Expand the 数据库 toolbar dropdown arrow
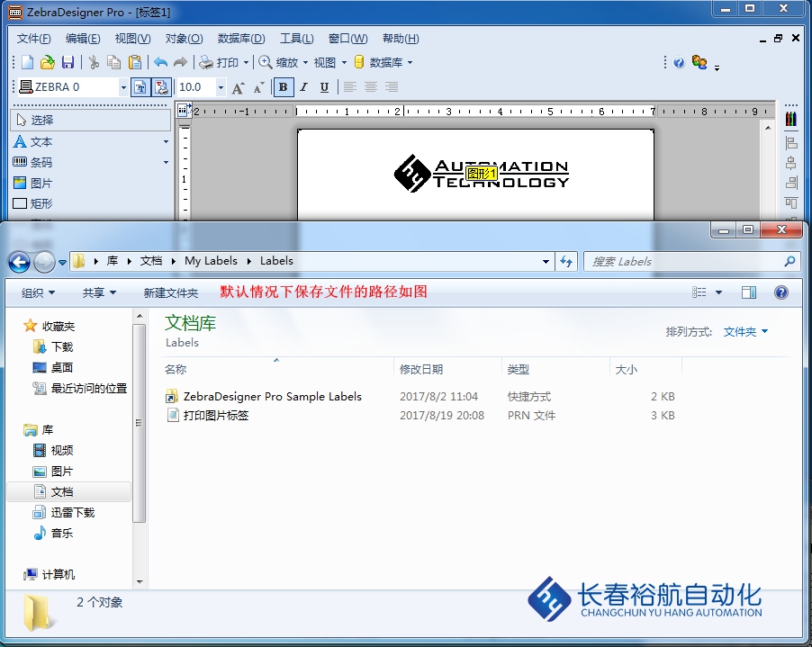The image size is (812, 647). click(x=411, y=63)
